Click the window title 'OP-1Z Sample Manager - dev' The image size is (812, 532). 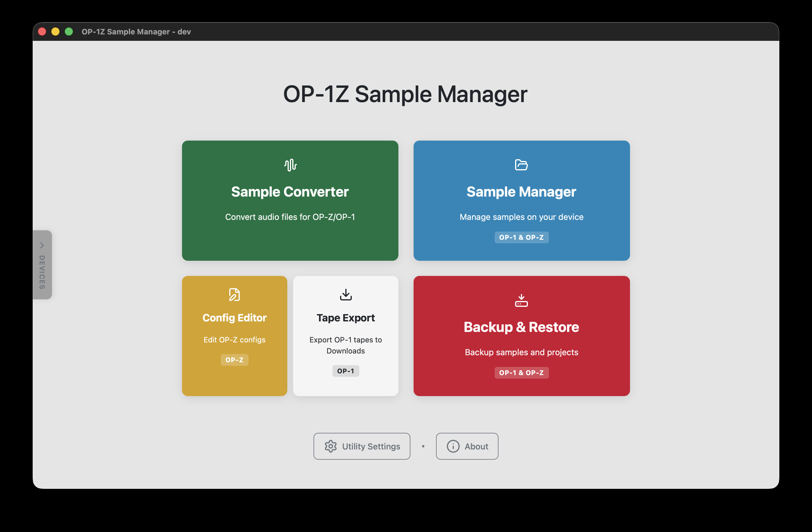tap(136, 32)
